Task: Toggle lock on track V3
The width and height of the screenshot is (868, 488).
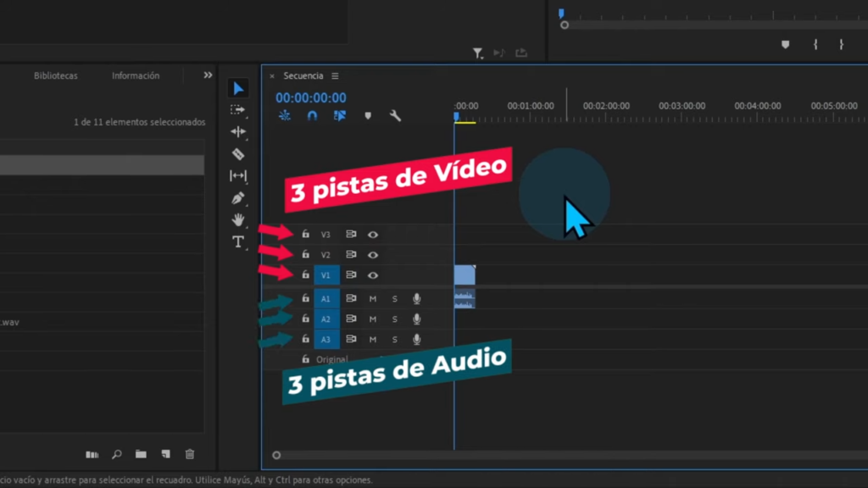Action: click(x=305, y=234)
